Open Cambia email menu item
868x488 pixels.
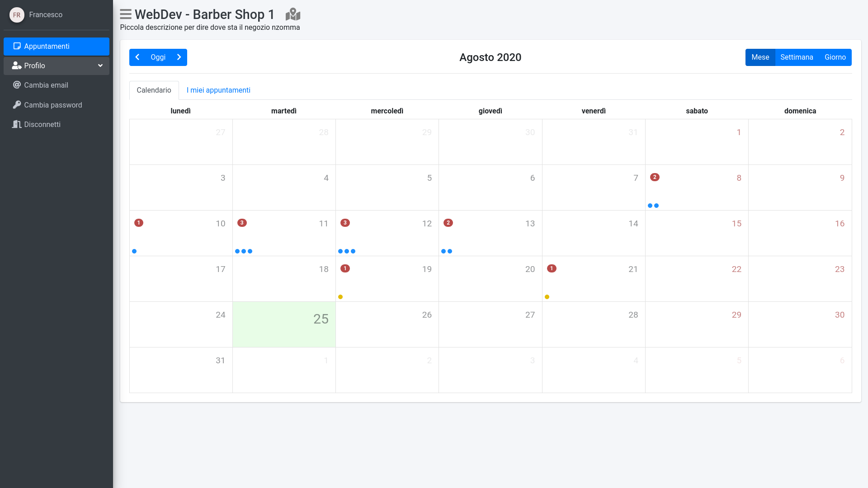pos(46,85)
